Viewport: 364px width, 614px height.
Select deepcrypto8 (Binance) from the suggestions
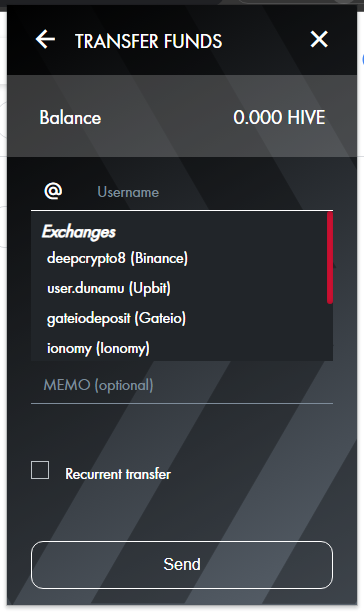pyautogui.click(x=117, y=258)
